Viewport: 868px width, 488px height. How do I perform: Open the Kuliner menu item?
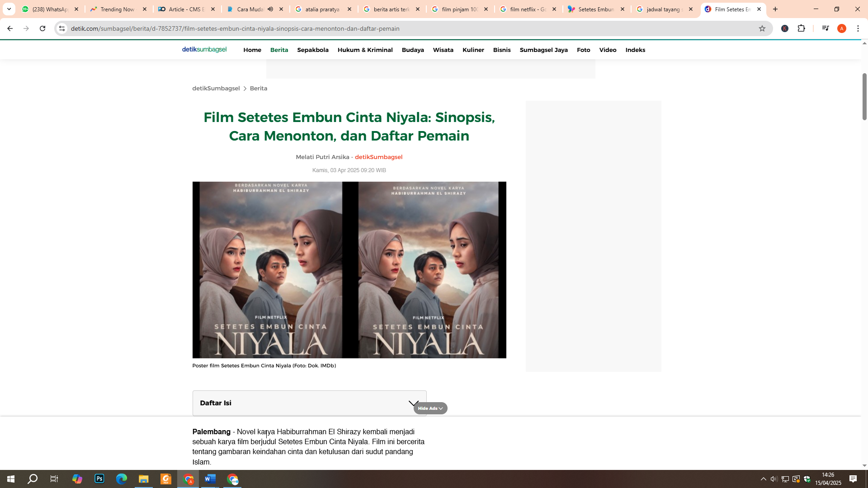(473, 50)
